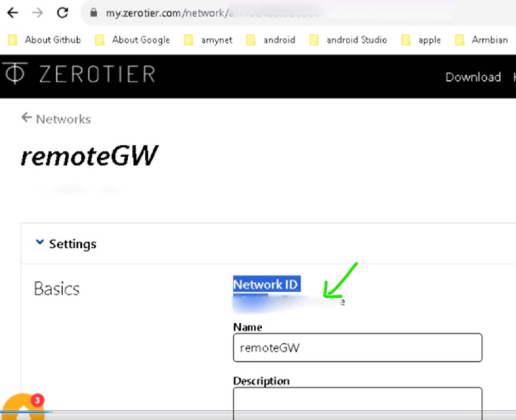The height and width of the screenshot is (420, 516).
Task: Open the android bookmark folder
Action: click(271, 40)
